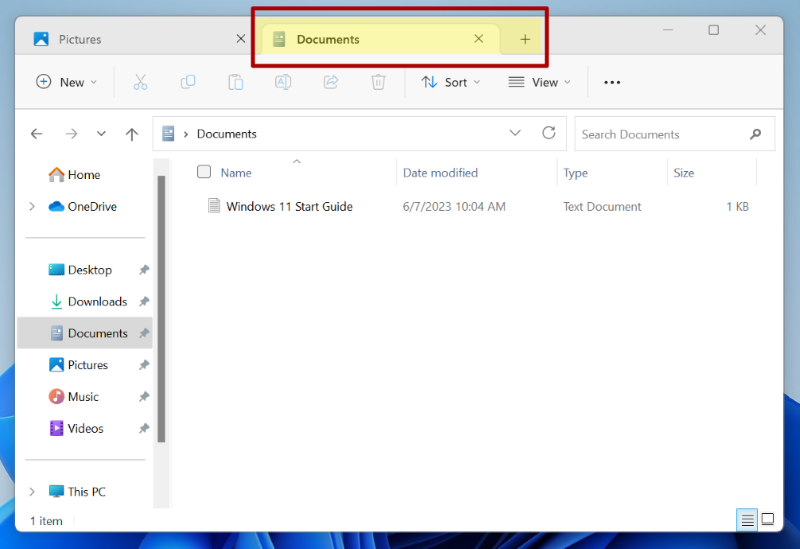
Task: Go back with the left arrow
Action: (x=36, y=134)
